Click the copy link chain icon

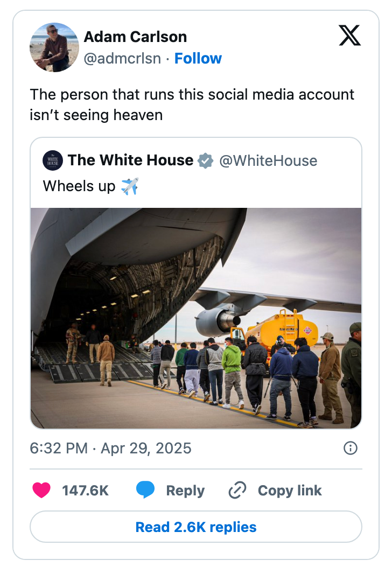(237, 490)
